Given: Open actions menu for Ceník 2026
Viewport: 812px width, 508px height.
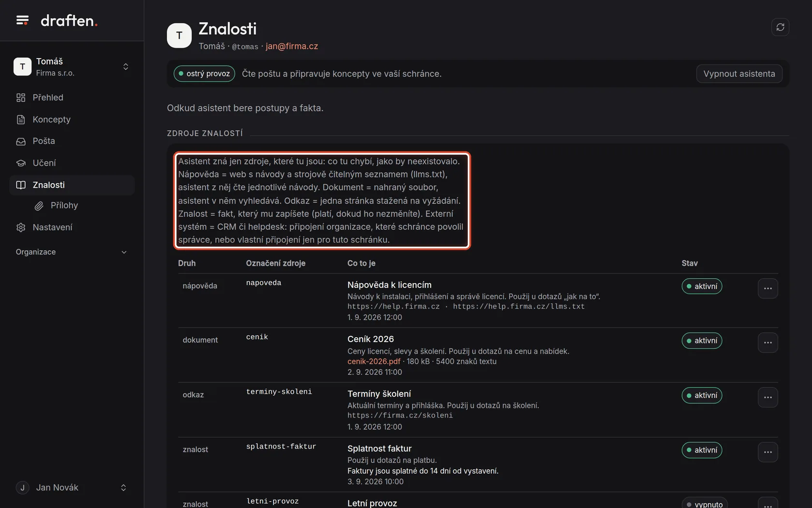Looking at the screenshot, I should pos(768,343).
